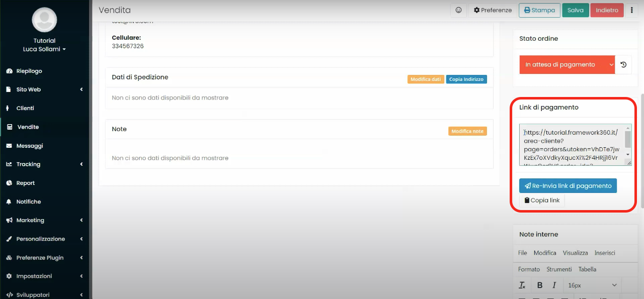Click Re-invia link di pagamento
644x299 pixels.
(568, 185)
